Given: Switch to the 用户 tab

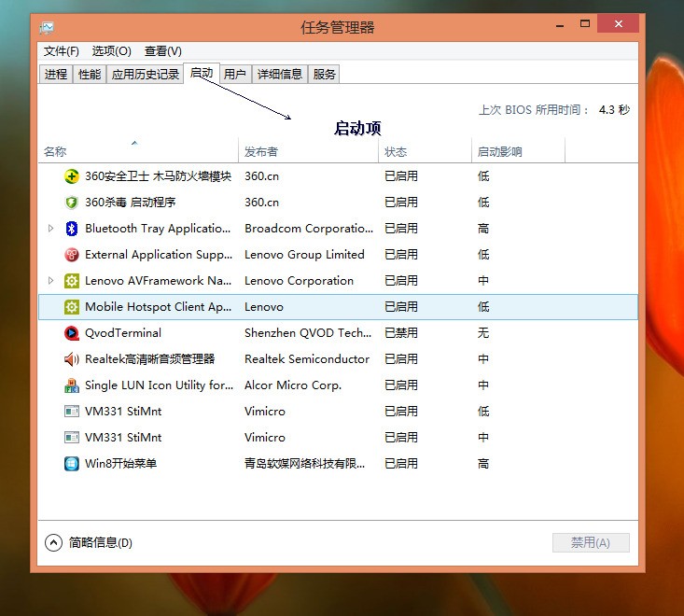Looking at the screenshot, I should 235,75.
